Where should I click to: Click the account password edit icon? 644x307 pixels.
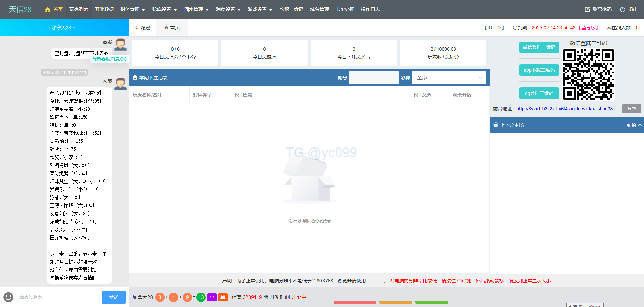point(587,9)
